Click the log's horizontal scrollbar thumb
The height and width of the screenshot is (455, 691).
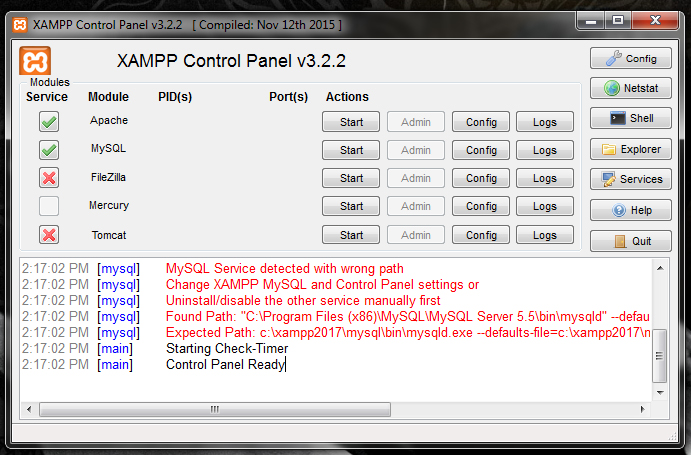click(215, 409)
